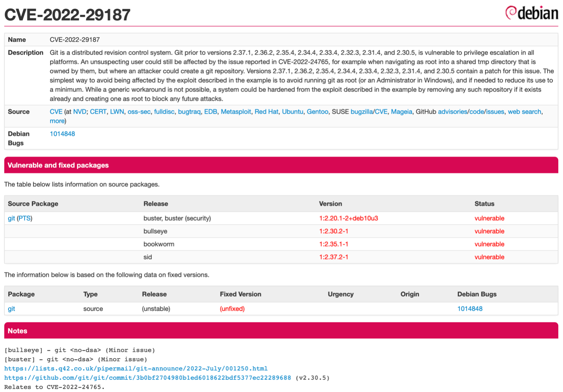
Task: Open the Gentoo source link
Action: [x=317, y=112]
